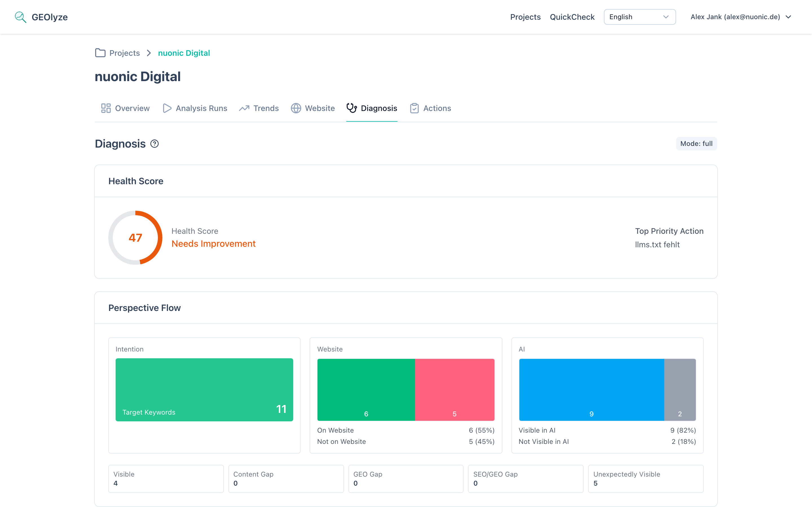Click the Diagnosis stethoscope icon
The image size is (812, 507).
[351, 108]
